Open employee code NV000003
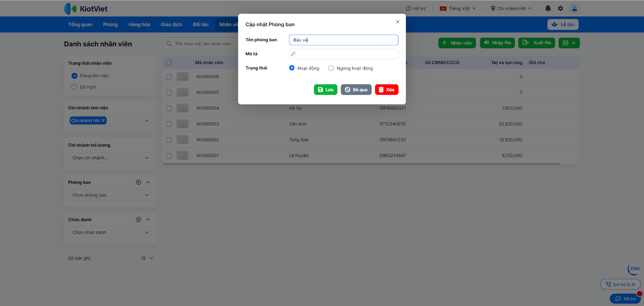 click(x=208, y=124)
